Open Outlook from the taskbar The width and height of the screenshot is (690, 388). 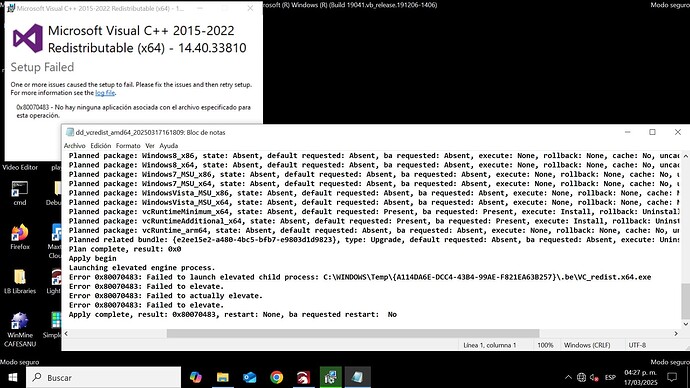[250, 377]
